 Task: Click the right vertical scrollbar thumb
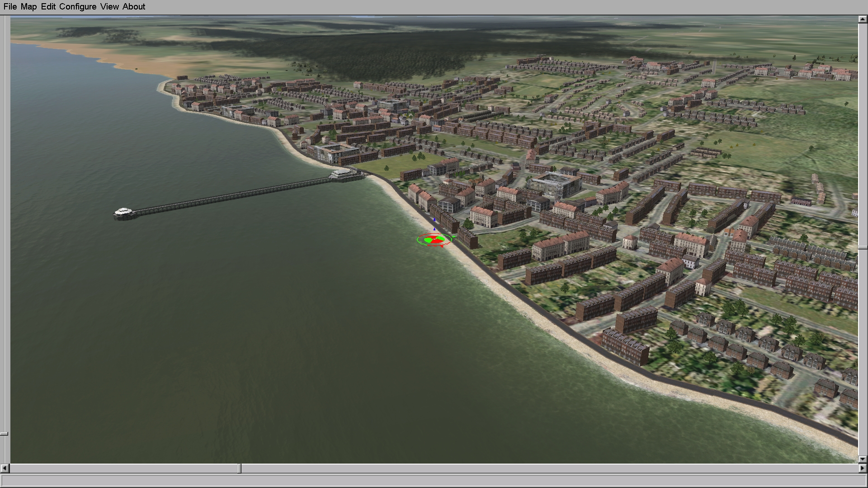point(863,248)
